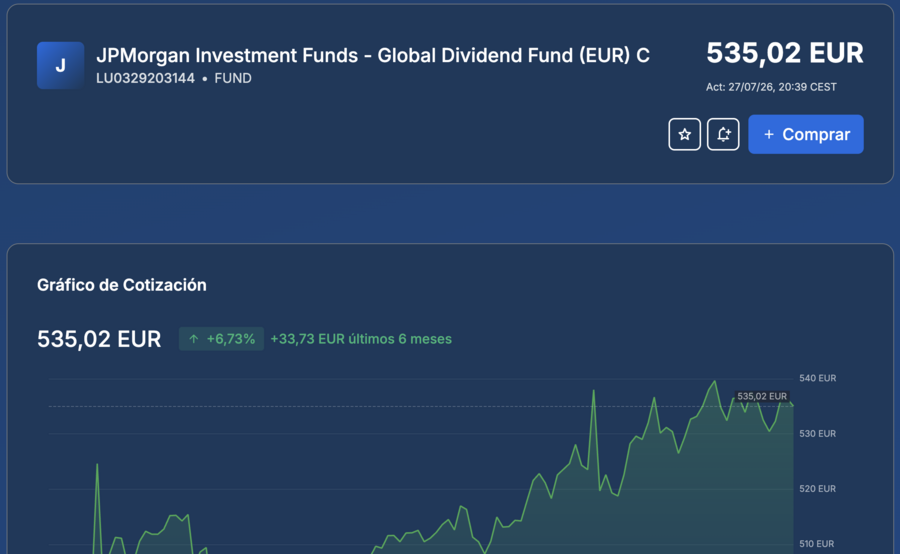Image resolution: width=900 pixels, height=554 pixels.
Task: Select the ISIN code LU0329203144
Action: (x=145, y=79)
